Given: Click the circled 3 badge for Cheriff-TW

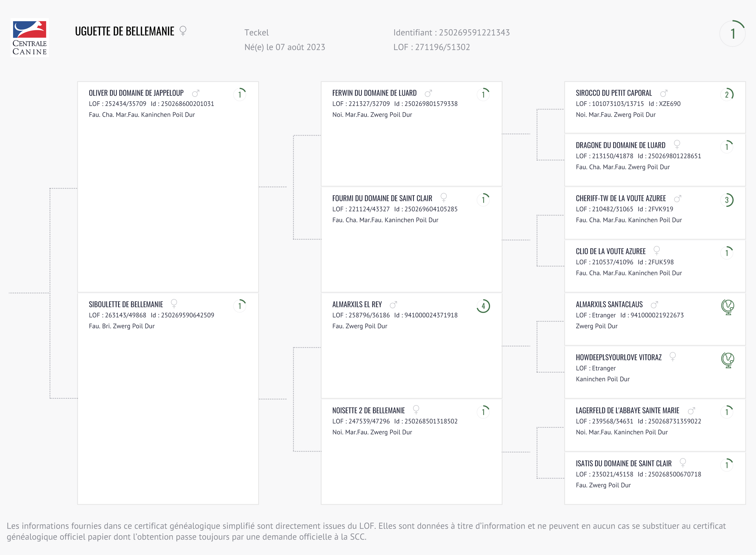Looking at the screenshot, I should click(x=727, y=200).
